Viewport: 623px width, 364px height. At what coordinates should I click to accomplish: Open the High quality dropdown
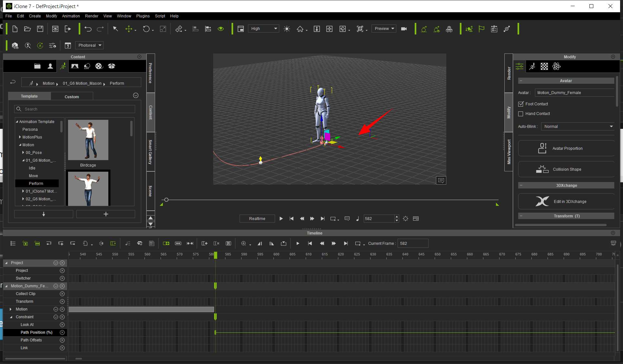(263, 29)
